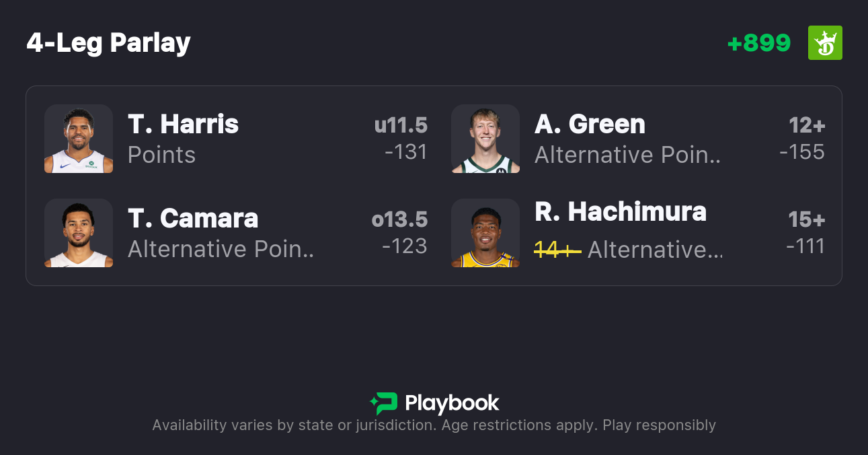
Task: Click the Playbook logo icon
Action: click(x=383, y=403)
